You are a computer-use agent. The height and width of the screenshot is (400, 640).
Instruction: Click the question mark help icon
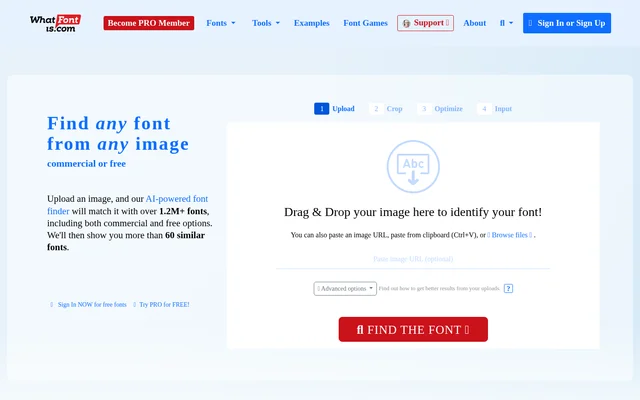(508, 289)
